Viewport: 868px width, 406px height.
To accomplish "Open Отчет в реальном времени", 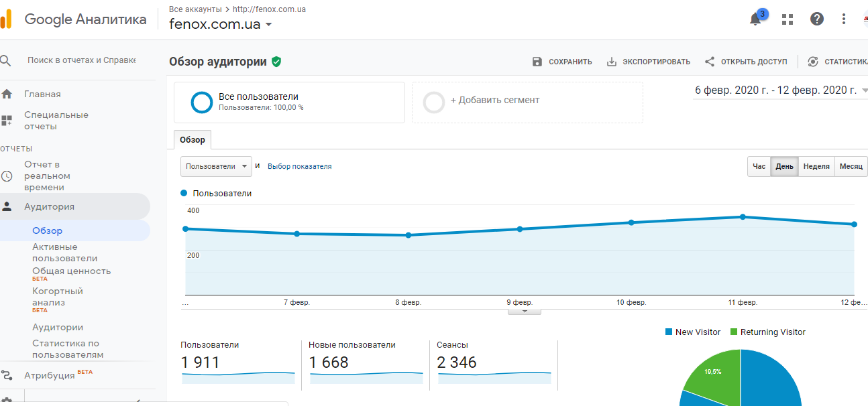I will (47, 176).
